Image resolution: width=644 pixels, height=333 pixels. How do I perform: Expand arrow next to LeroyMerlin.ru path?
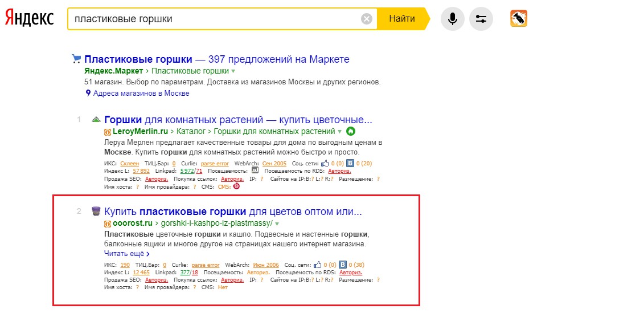pos(340,132)
